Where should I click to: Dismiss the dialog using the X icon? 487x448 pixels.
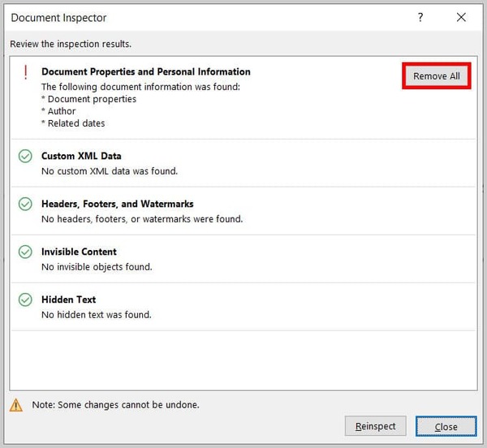point(461,17)
